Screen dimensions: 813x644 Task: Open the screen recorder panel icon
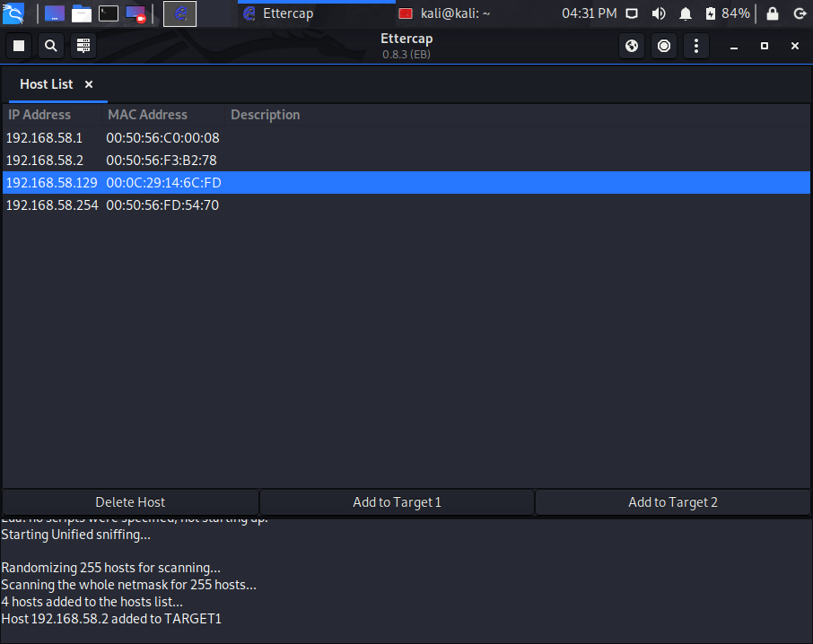135,14
